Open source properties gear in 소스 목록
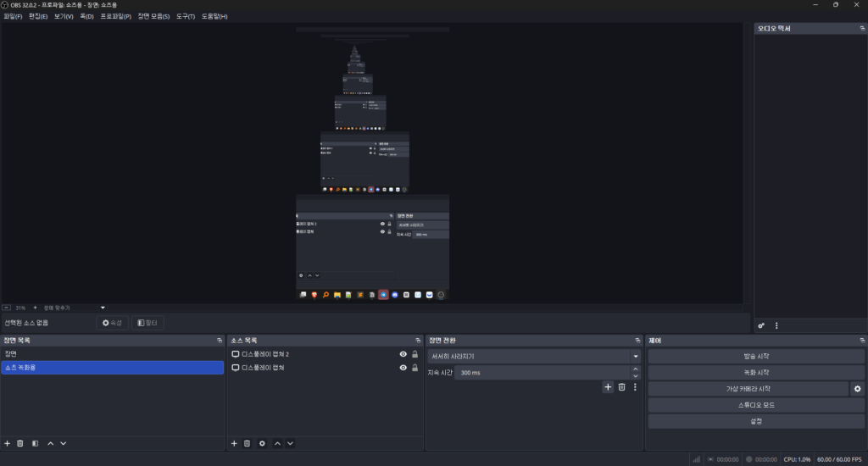This screenshot has height=466, width=868. [x=262, y=443]
